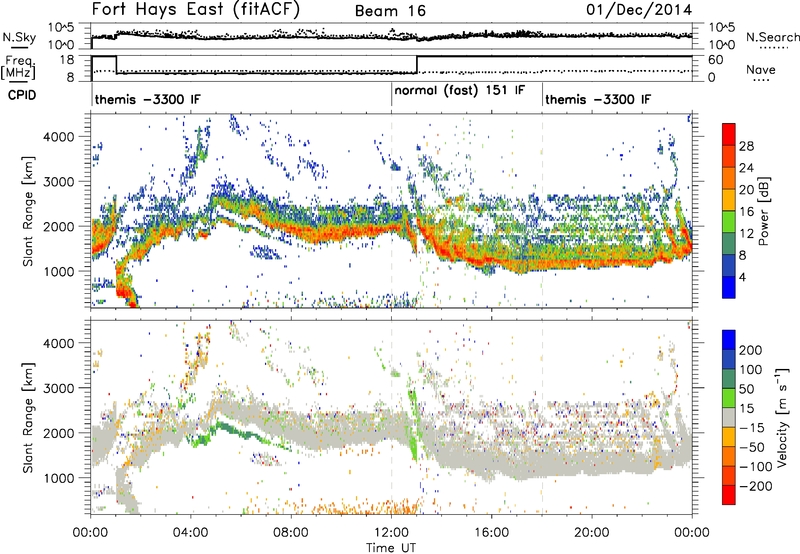Click the 'Time UT' axis title
This screenshot has height=554, width=800.
[391, 548]
